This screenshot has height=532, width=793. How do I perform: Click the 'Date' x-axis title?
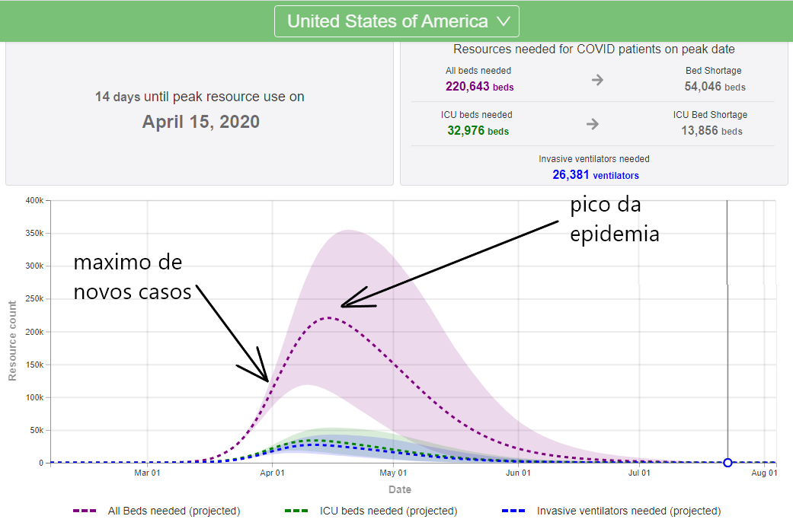point(399,489)
